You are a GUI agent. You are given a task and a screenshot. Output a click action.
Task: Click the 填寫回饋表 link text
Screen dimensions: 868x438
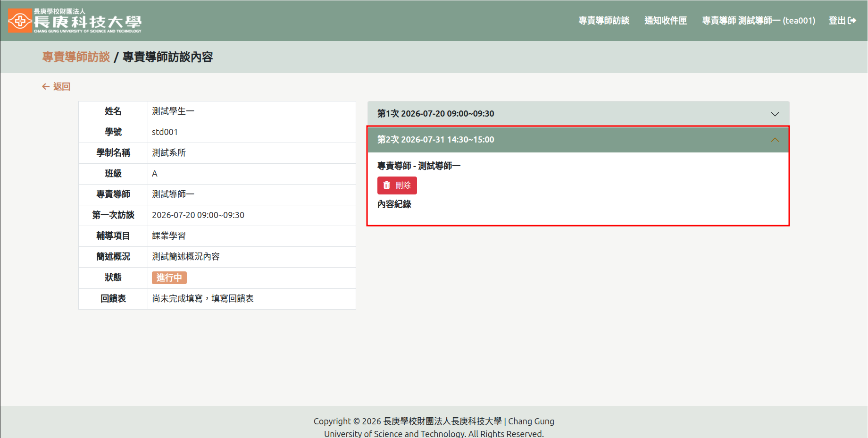[x=233, y=298]
